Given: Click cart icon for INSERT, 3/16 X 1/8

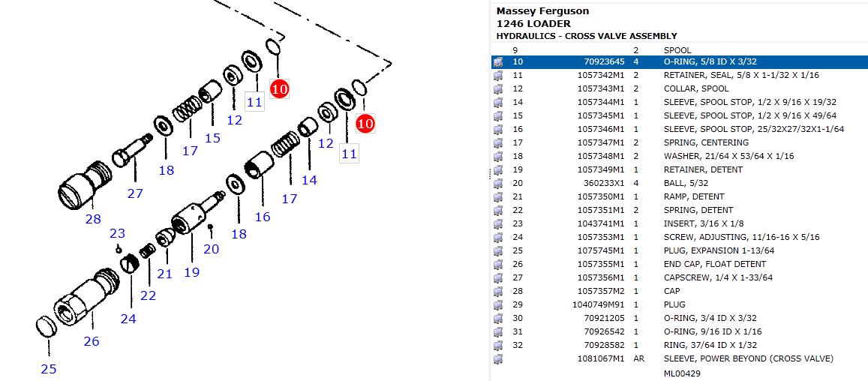Looking at the screenshot, I should (497, 223).
